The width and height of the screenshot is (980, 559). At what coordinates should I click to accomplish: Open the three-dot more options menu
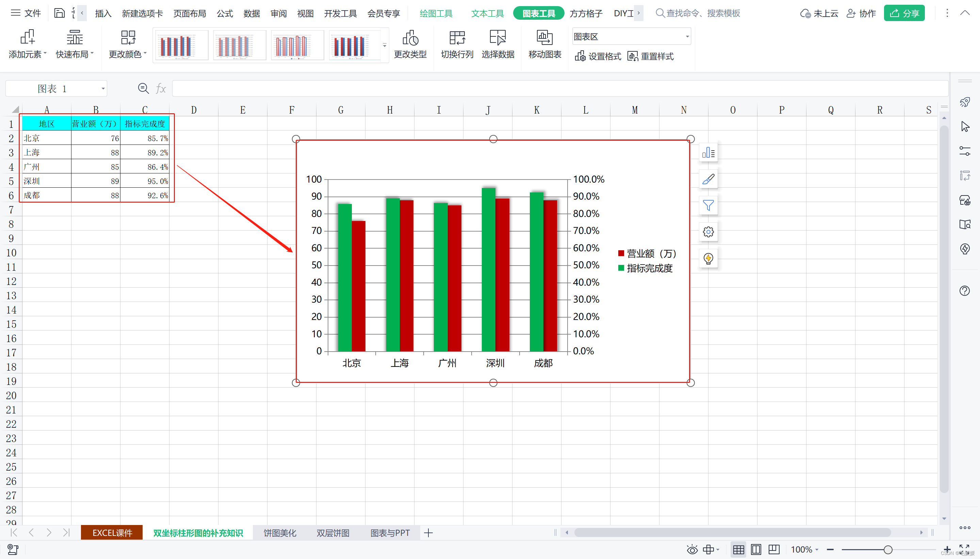click(x=947, y=13)
